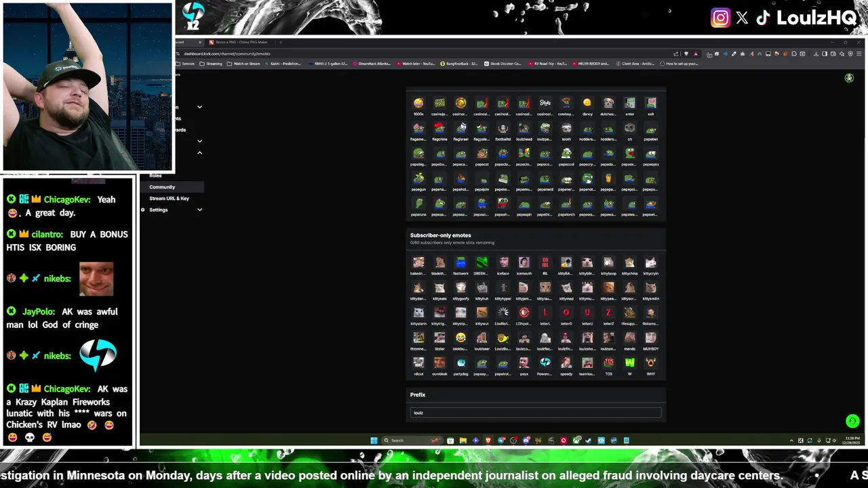Select the fastwerk subscriber emote
868x488 pixels.
(x=461, y=263)
